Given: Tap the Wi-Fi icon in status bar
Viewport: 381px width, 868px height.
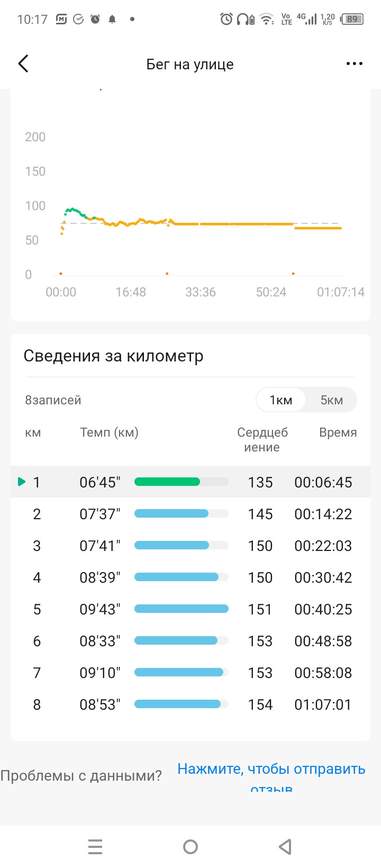Looking at the screenshot, I should click(268, 20).
